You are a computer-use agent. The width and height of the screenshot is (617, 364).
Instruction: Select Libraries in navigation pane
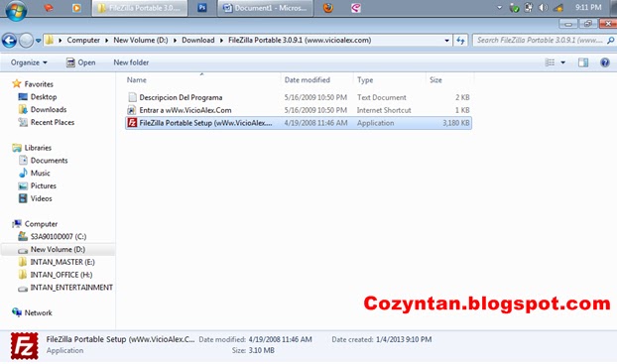(38, 148)
